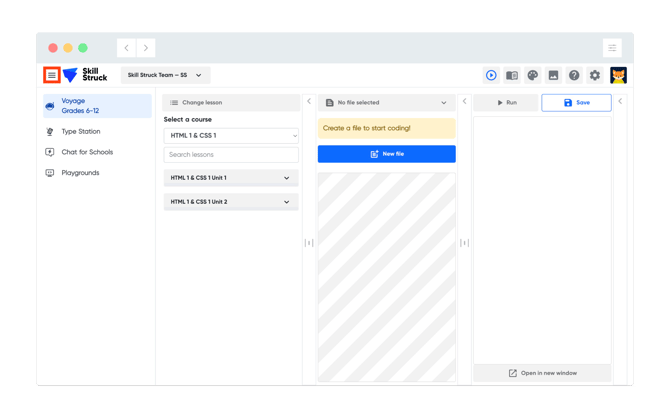Open the settings gear icon
This screenshot has width=670, height=418.
click(595, 76)
